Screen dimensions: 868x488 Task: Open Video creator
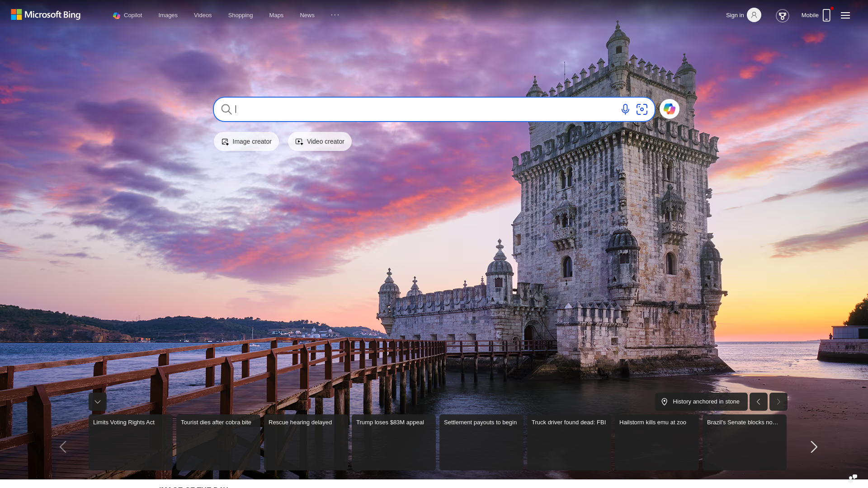click(320, 141)
